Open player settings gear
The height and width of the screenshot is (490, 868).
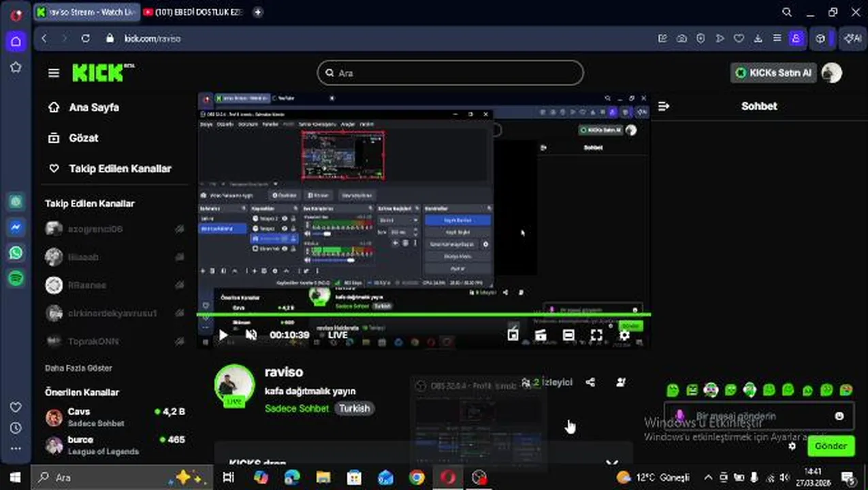(624, 335)
